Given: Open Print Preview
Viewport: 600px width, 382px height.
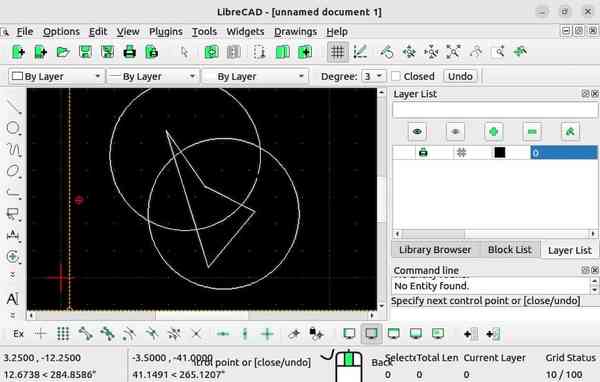Looking at the screenshot, I should point(152,52).
